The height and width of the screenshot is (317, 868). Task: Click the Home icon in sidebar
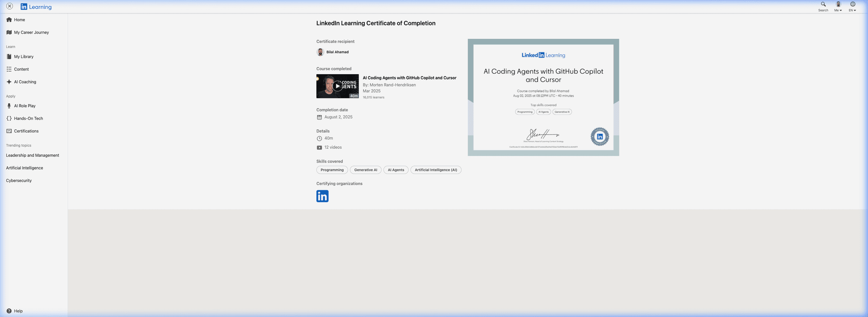click(x=9, y=20)
